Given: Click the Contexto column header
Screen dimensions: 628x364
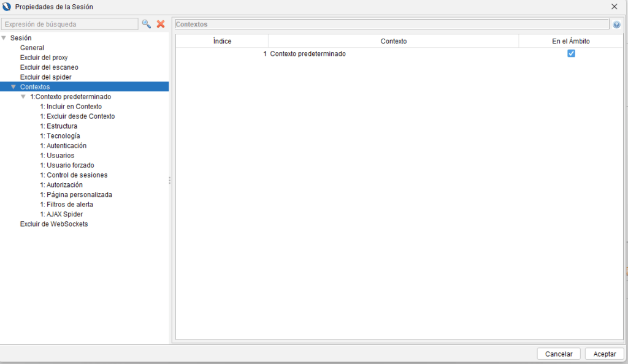Looking at the screenshot, I should point(393,41).
